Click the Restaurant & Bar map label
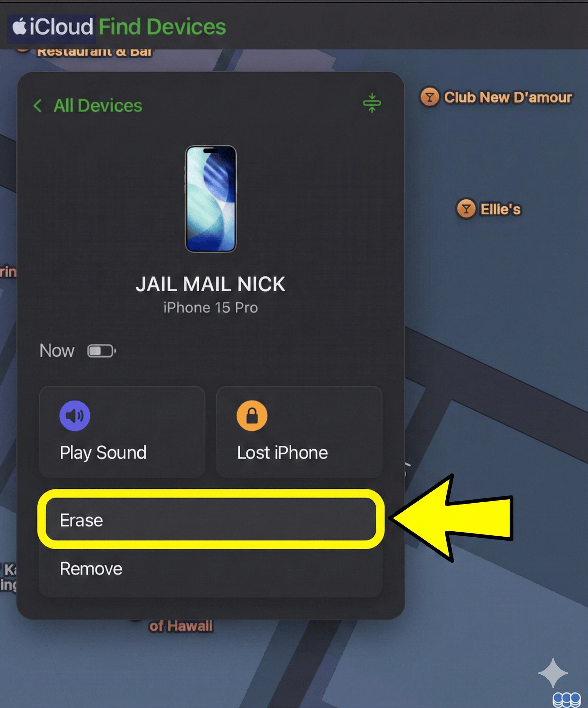The width and height of the screenshot is (588, 708). click(94, 52)
